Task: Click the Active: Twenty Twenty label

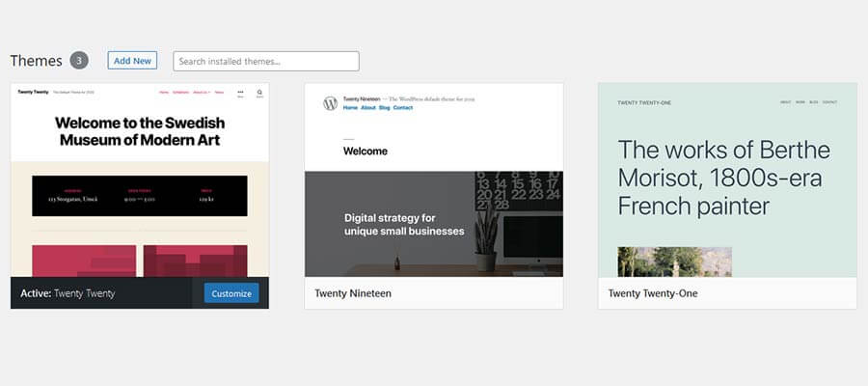Action: (x=68, y=293)
